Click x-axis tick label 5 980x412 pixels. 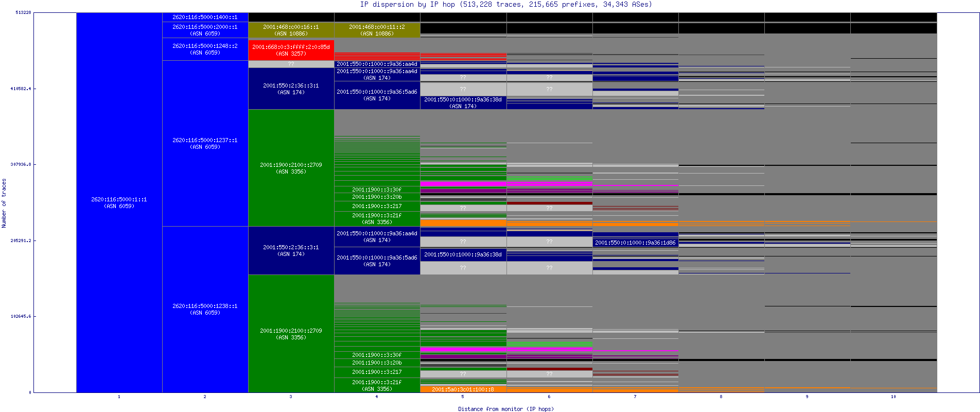[x=463, y=397]
